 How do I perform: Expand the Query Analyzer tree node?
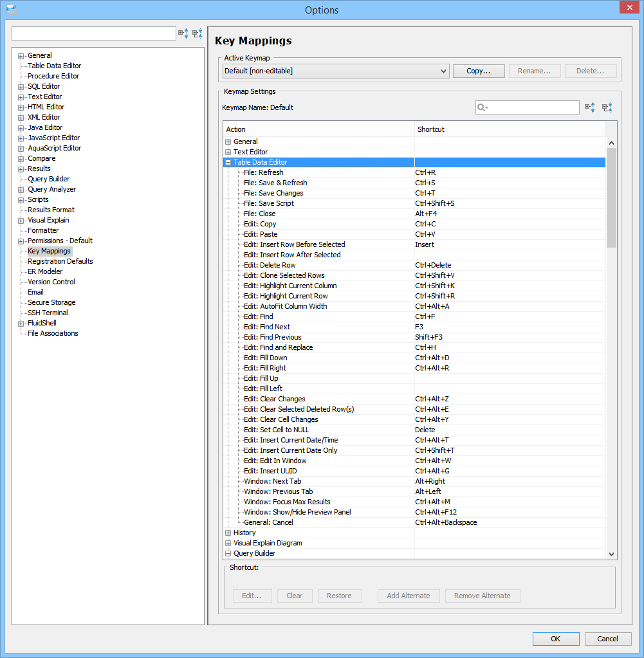[x=21, y=190]
